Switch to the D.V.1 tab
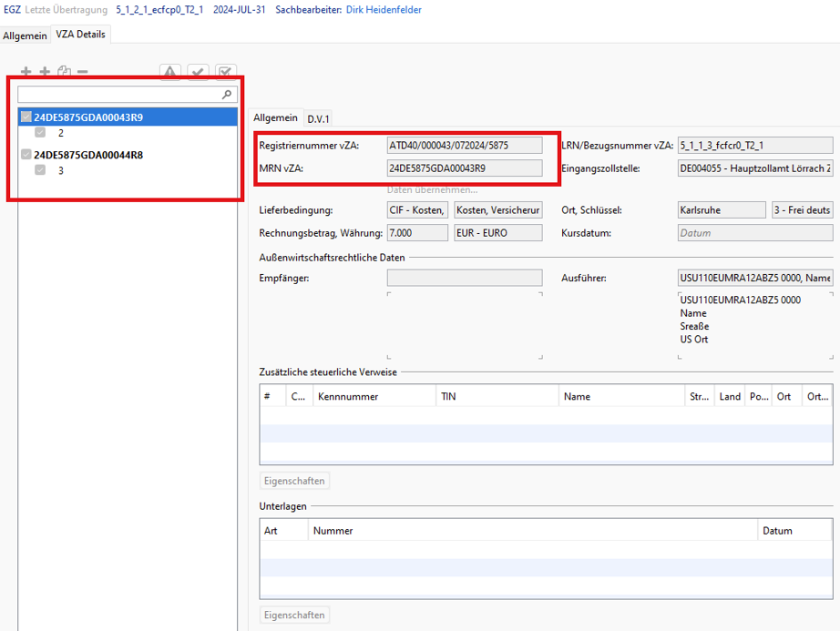The image size is (840, 631). tap(318, 118)
